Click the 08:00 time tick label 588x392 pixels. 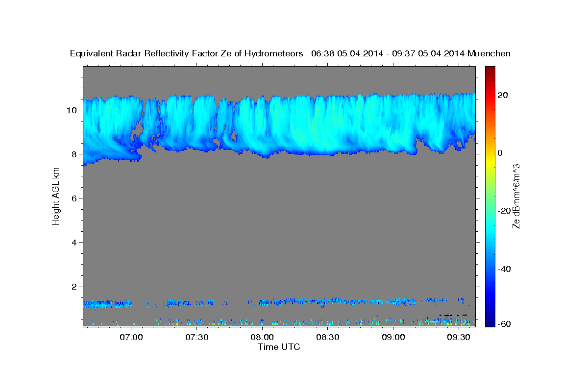(x=262, y=338)
